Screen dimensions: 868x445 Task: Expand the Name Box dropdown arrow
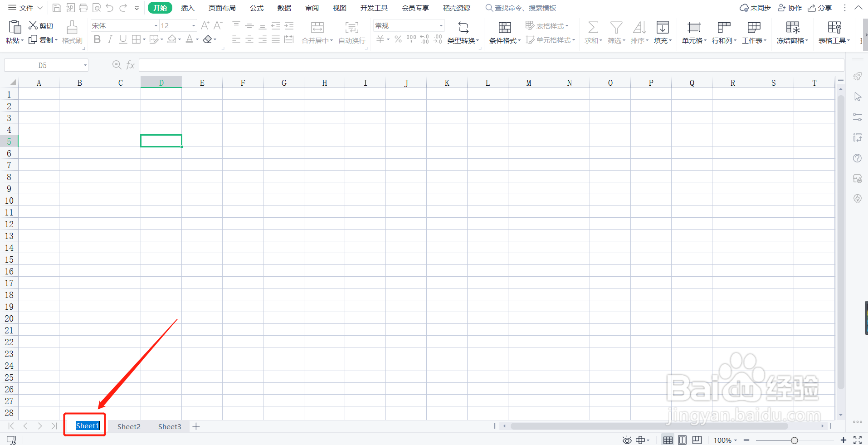pyautogui.click(x=85, y=65)
